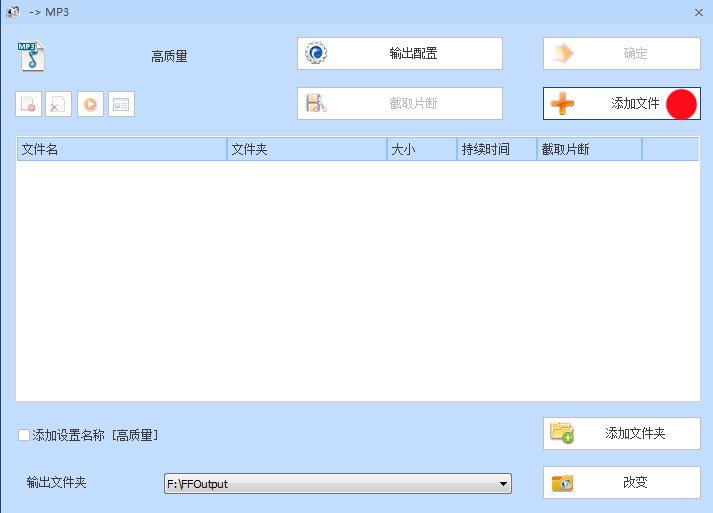Image resolution: width=713 pixels, height=513 pixels.
Task: Close the -> MP3 dialog window
Action: click(x=699, y=12)
